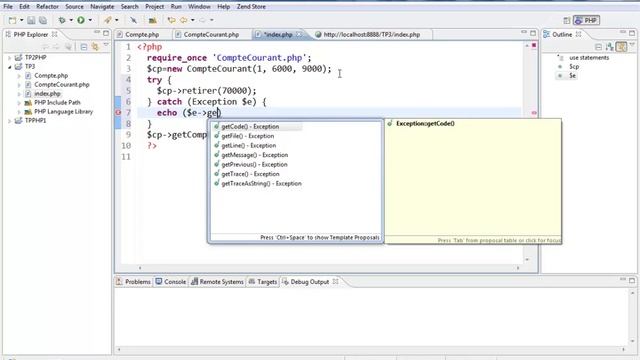Open the Navigate menu

click(x=102, y=7)
